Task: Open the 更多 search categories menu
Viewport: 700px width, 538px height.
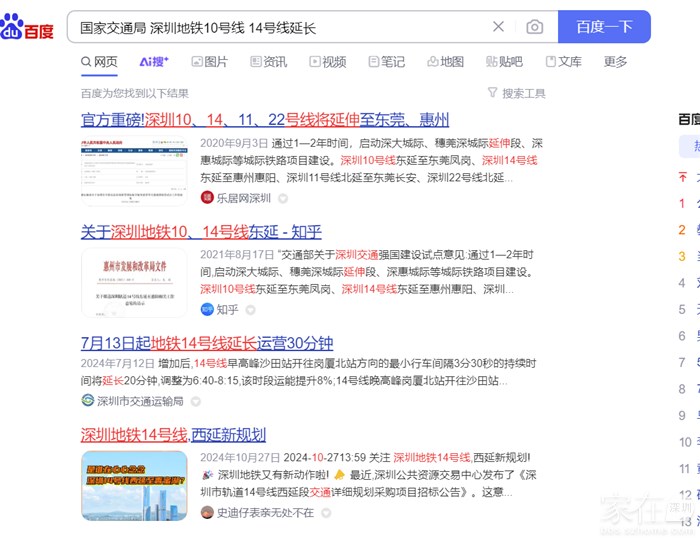Action: coord(615,62)
